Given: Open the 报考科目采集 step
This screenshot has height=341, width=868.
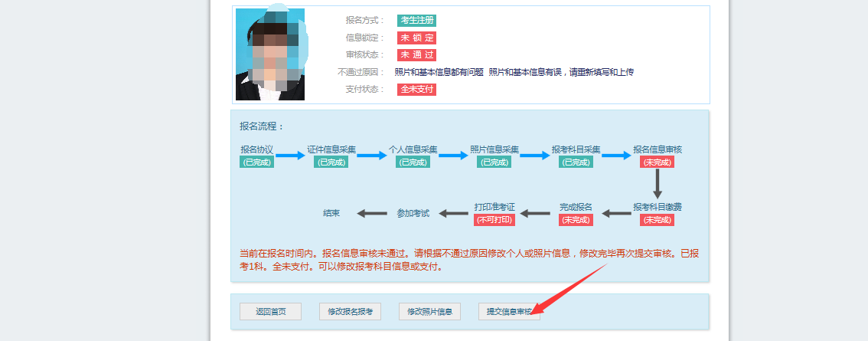Looking at the screenshot, I should 576,149.
